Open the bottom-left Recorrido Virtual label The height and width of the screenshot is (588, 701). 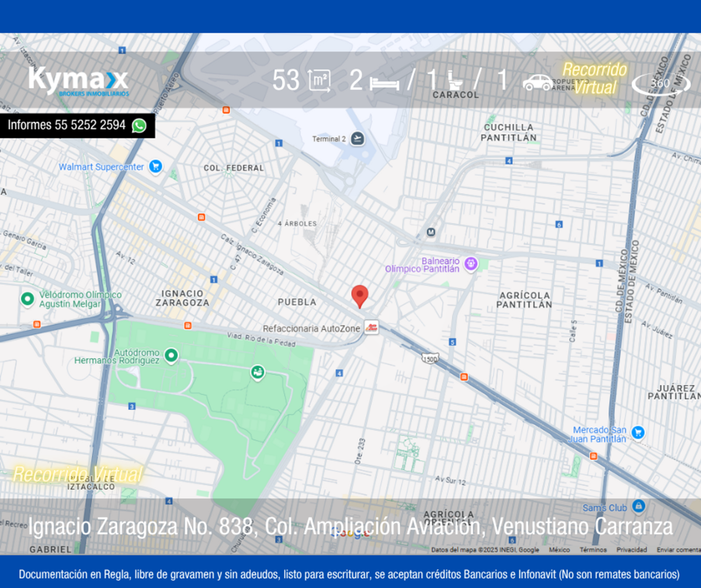tap(77, 474)
